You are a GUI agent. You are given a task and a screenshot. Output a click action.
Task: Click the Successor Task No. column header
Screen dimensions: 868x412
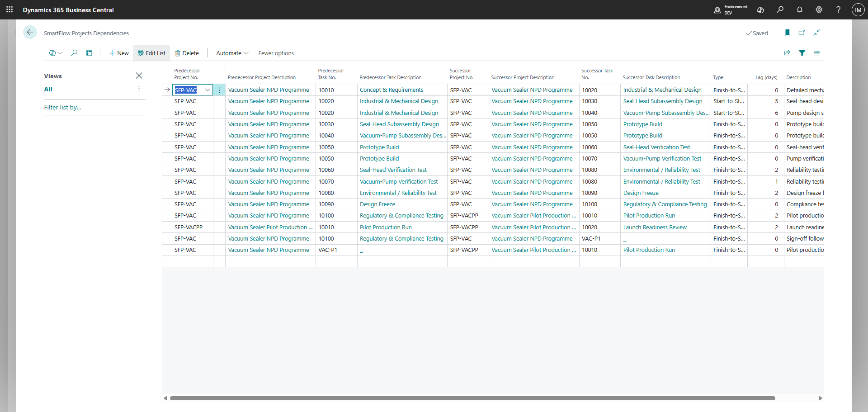(x=597, y=74)
